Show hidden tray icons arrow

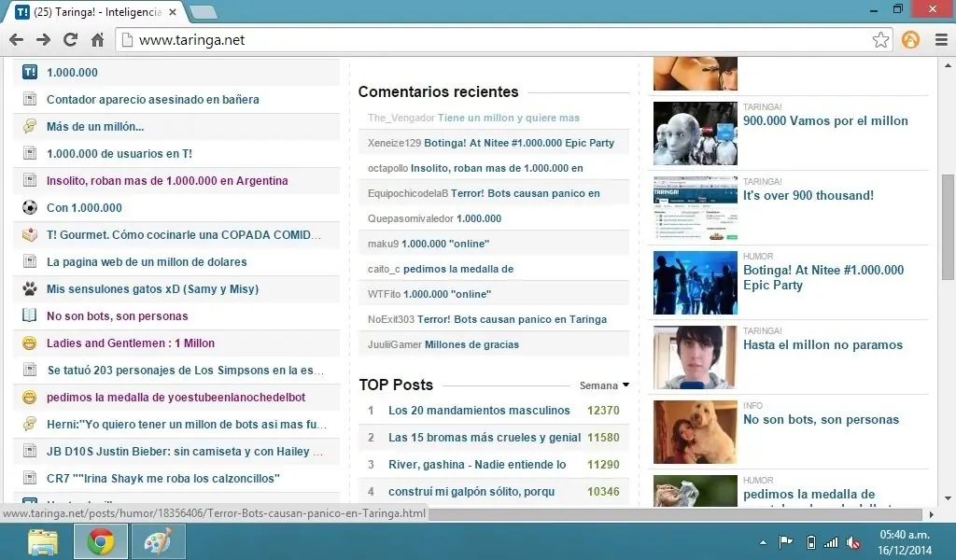tap(763, 541)
